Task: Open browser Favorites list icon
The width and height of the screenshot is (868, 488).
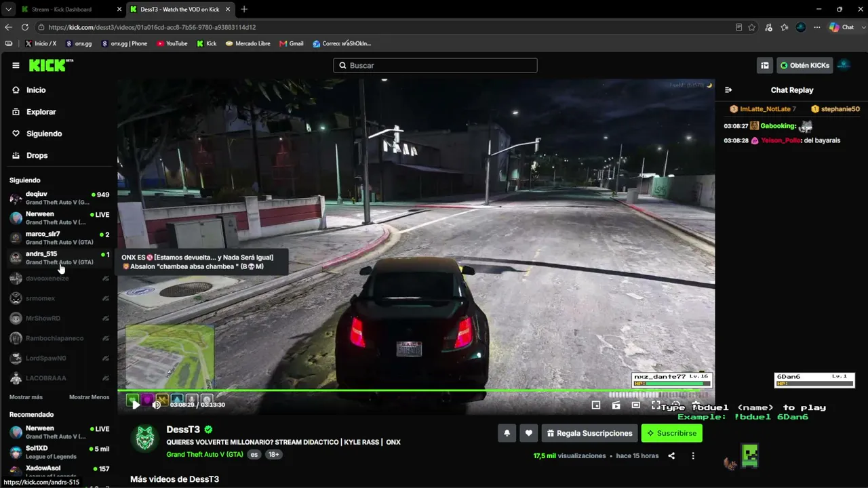Action: 785,27
